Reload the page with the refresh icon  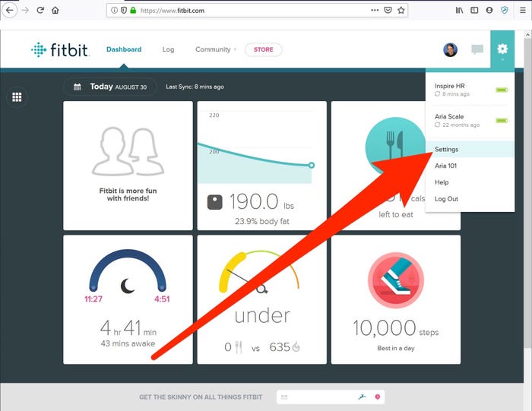[40, 10]
